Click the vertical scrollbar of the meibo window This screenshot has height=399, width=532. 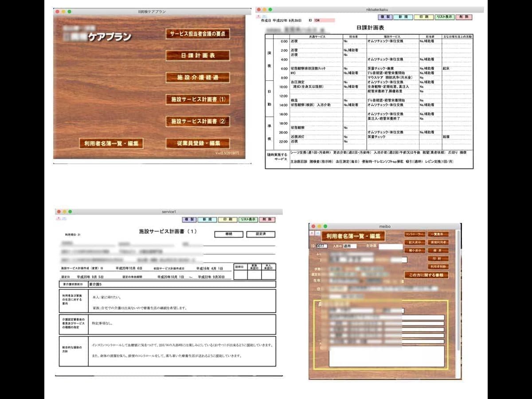[458, 301]
